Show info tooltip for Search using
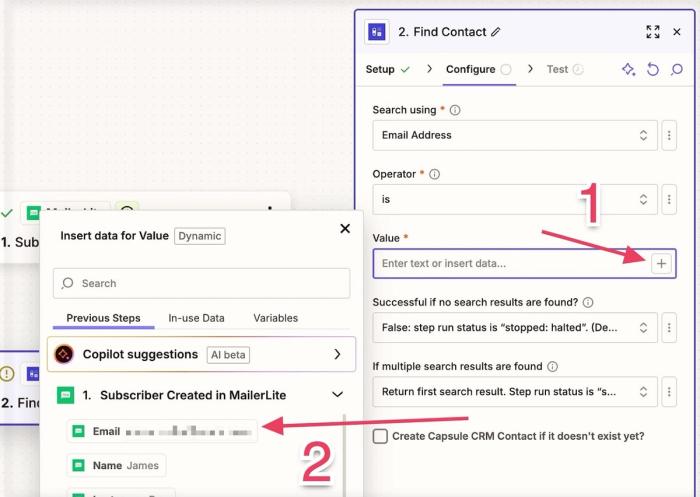The image size is (700, 497). click(455, 110)
